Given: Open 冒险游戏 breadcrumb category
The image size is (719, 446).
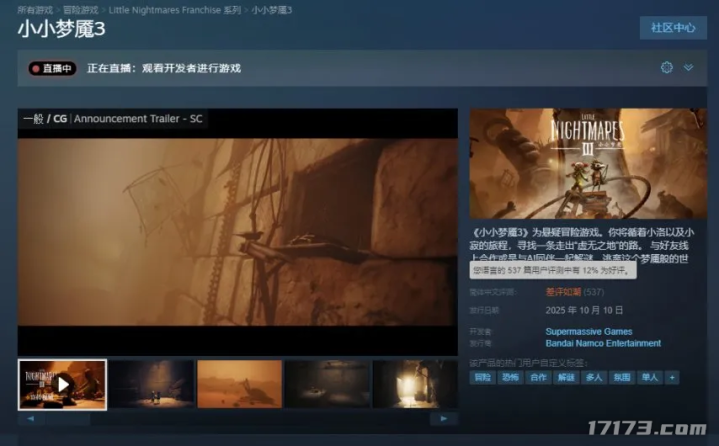Looking at the screenshot, I should click(x=85, y=9).
